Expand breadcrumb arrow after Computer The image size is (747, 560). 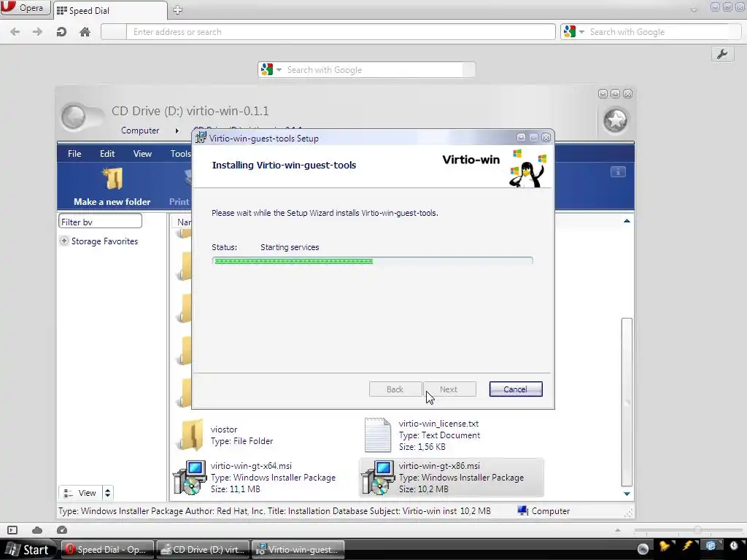coord(177,131)
